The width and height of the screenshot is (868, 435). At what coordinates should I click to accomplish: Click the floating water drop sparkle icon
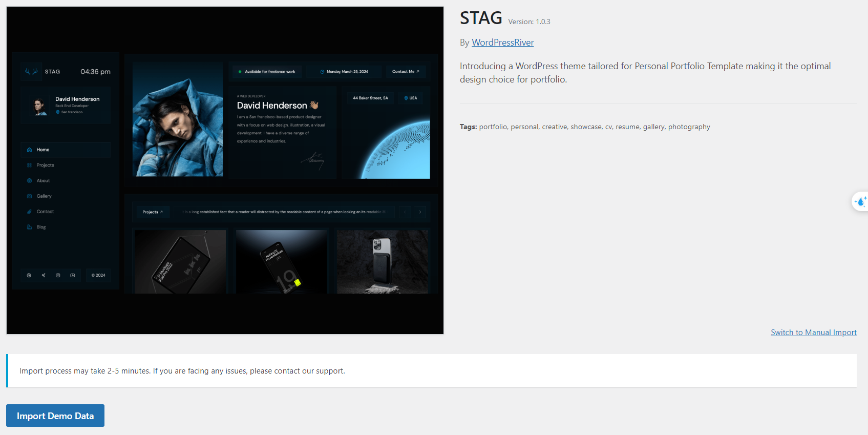(x=861, y=201)
